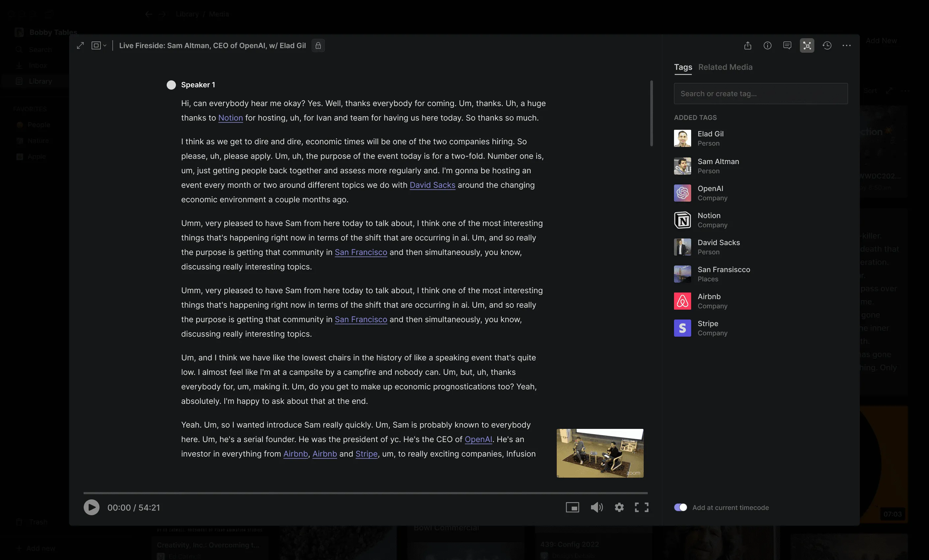This screenshot has height=560, width=929.
Task: Open the version history icon
Action: click(x=827, y=46)
